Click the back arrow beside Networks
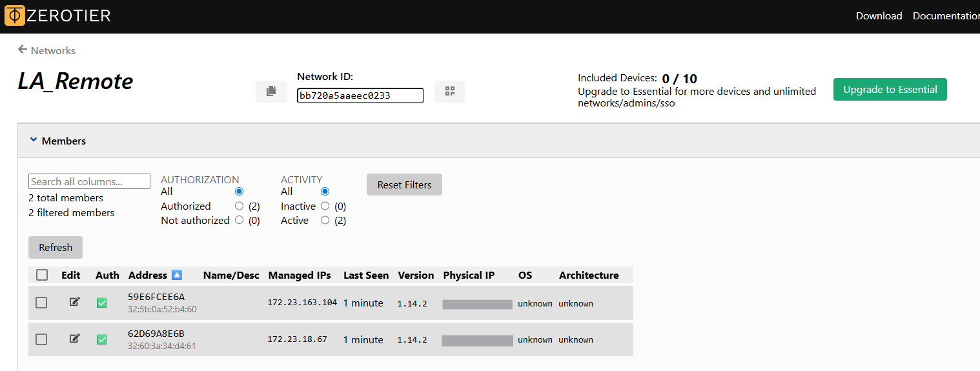The image size is (980, 371). pyautogui.click(x=23, y=50)
